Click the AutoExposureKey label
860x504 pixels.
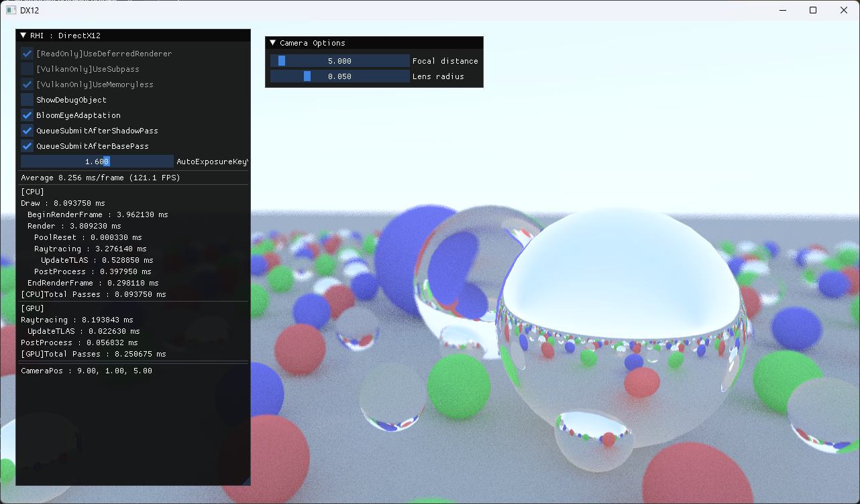[x=213, y=162]
